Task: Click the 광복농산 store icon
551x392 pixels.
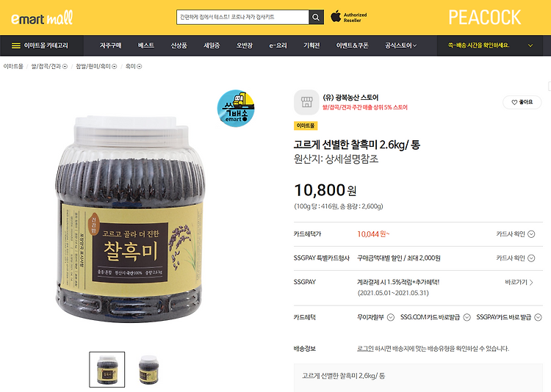Action: [x=306, y=102]
